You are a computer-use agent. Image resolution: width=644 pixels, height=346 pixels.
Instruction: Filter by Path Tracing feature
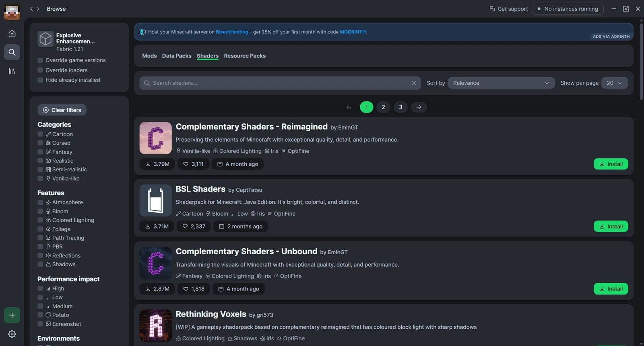click(x=40, y=238)
